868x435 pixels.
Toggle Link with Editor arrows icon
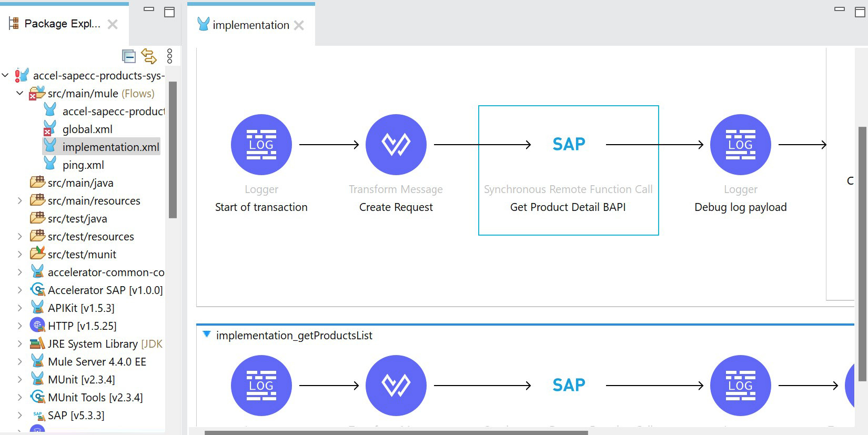coord(149,56)
